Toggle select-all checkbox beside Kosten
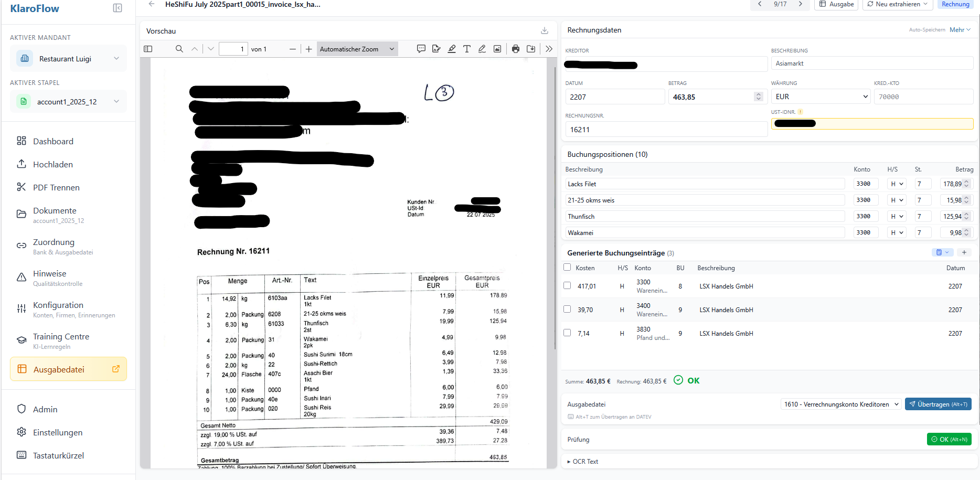 pos(567,267)
